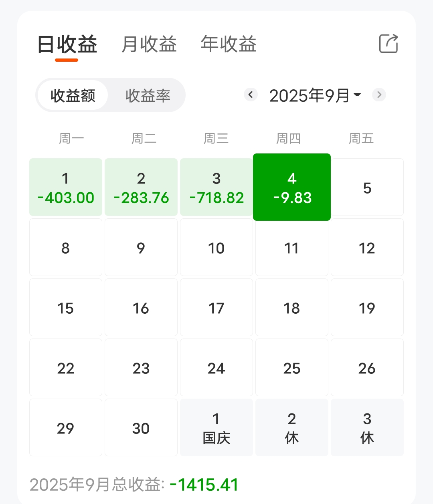The image size is (433, 504).
Task: Switch to 收益额 toggle option
Action: click(73, 95)
